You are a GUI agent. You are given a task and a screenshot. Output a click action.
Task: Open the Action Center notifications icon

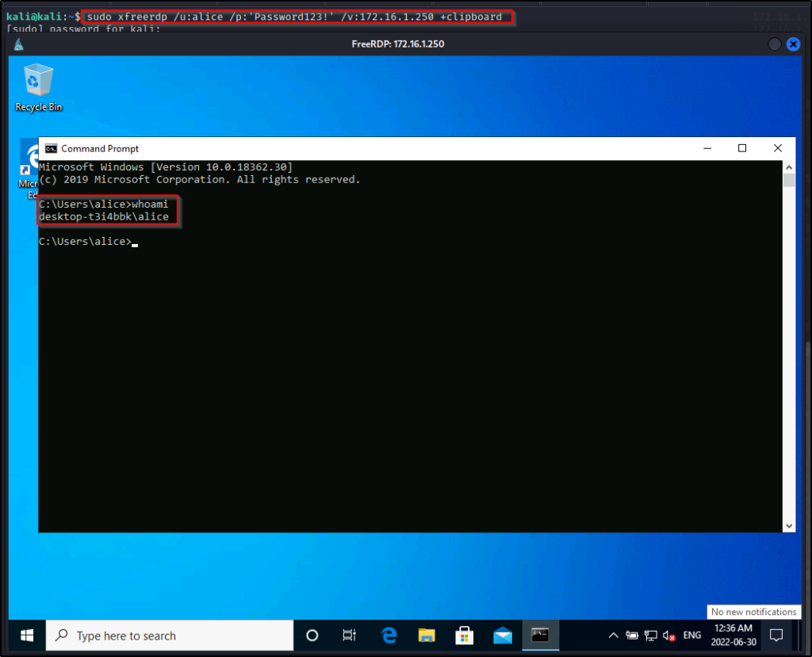[776, 636]
